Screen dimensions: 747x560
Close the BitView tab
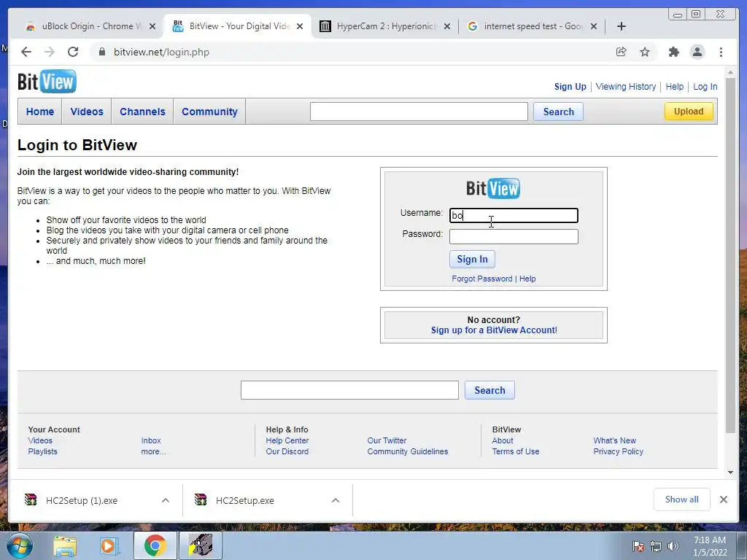(300, 26)
